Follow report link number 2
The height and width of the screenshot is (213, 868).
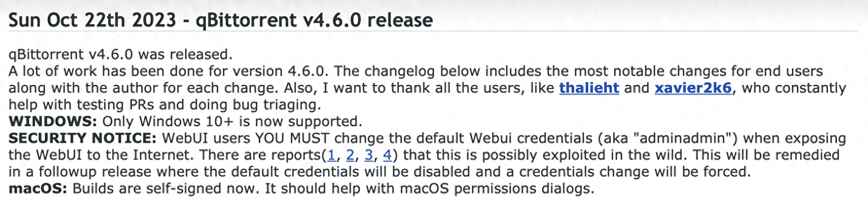[350, 155]
